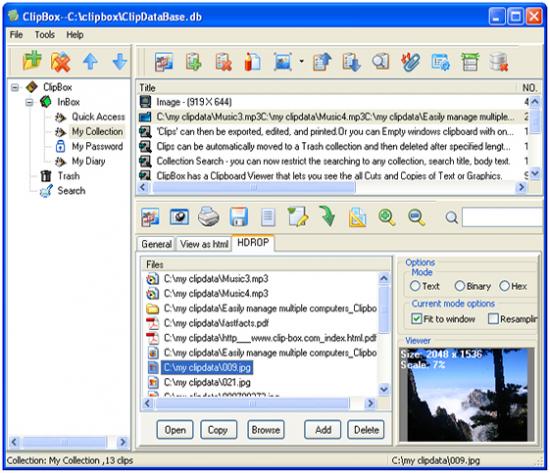Click the floppy disk save icon
The height and width of the screenshot is (473, 550).
tap(239, 217)
